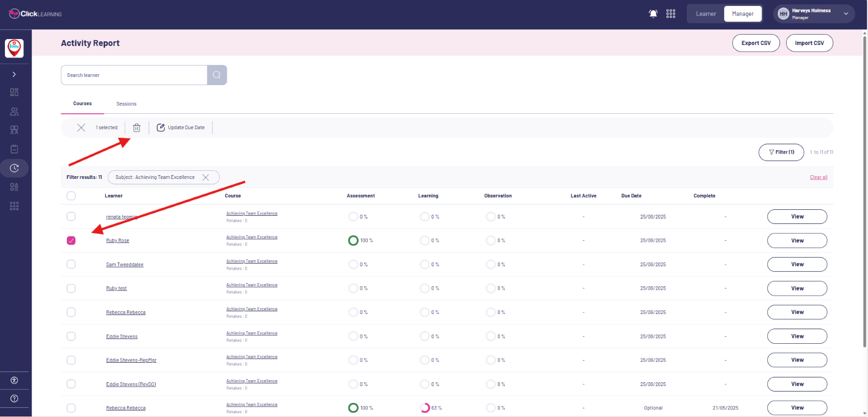Viewport: 868px width, 417px height.
Task: Click the Assessment column header
Action: [361, 196]
